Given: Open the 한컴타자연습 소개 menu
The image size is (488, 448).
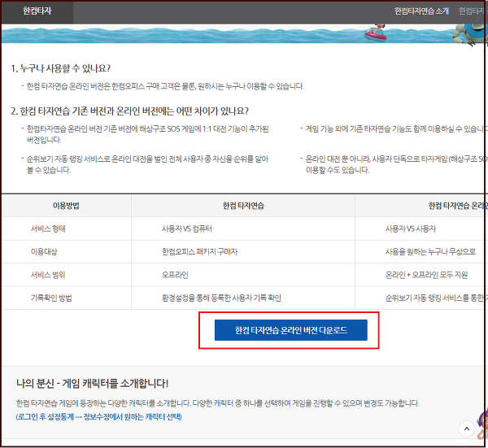Looking at the screenshot, I should tap(421, 11).
